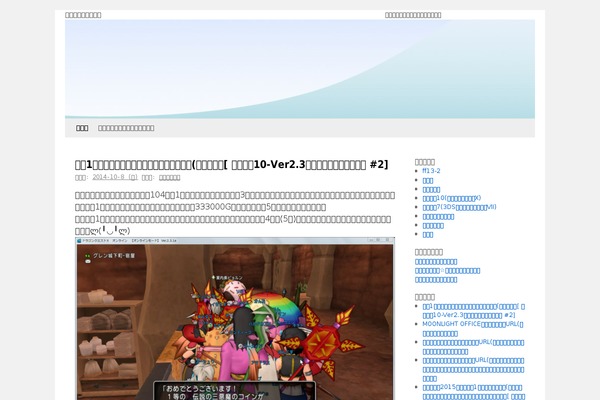This screenshot has width=600, height=400.
Task: Open the post title ending with #2]
Action: click(232, 165)
